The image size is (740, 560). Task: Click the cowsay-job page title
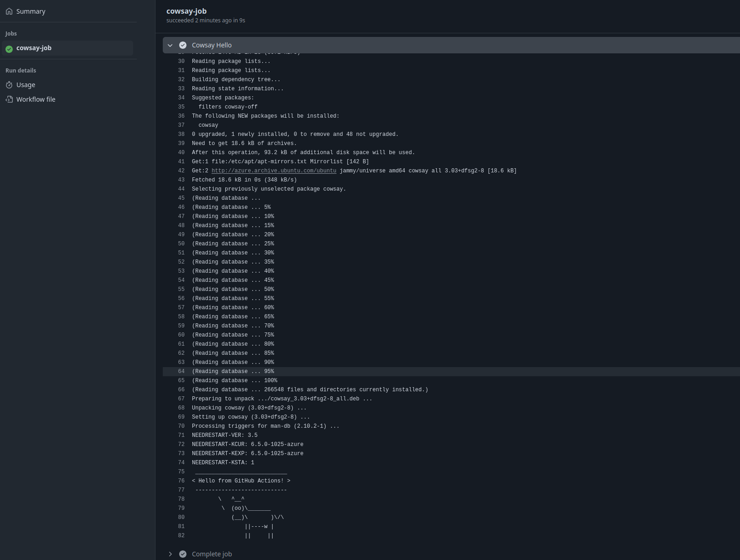(186, 11)
